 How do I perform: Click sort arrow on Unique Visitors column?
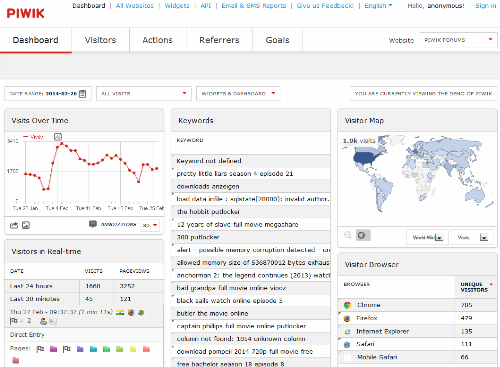(x=491, y=284)
